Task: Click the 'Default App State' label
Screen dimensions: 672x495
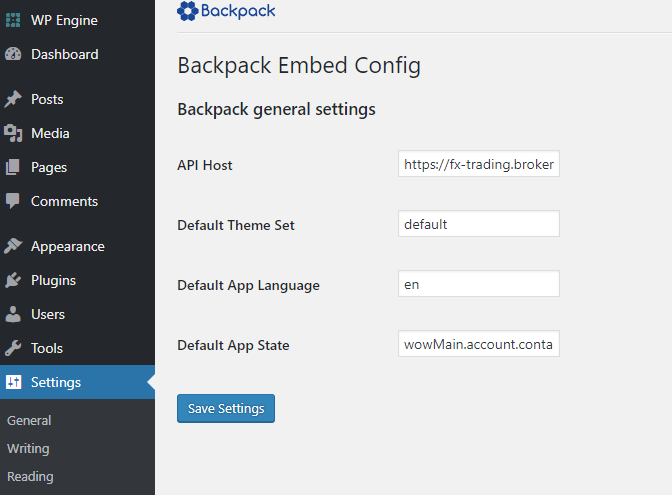Action: pos(234,345)
